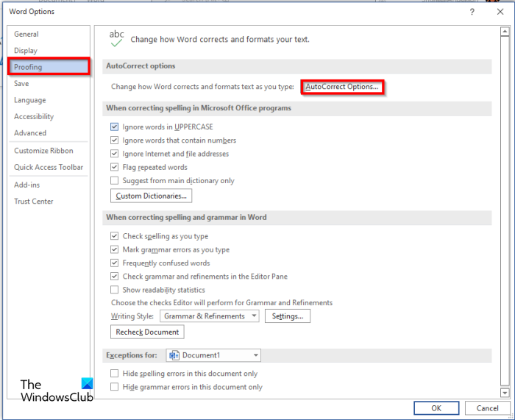Open Writing Style Settings

(288, 316)
